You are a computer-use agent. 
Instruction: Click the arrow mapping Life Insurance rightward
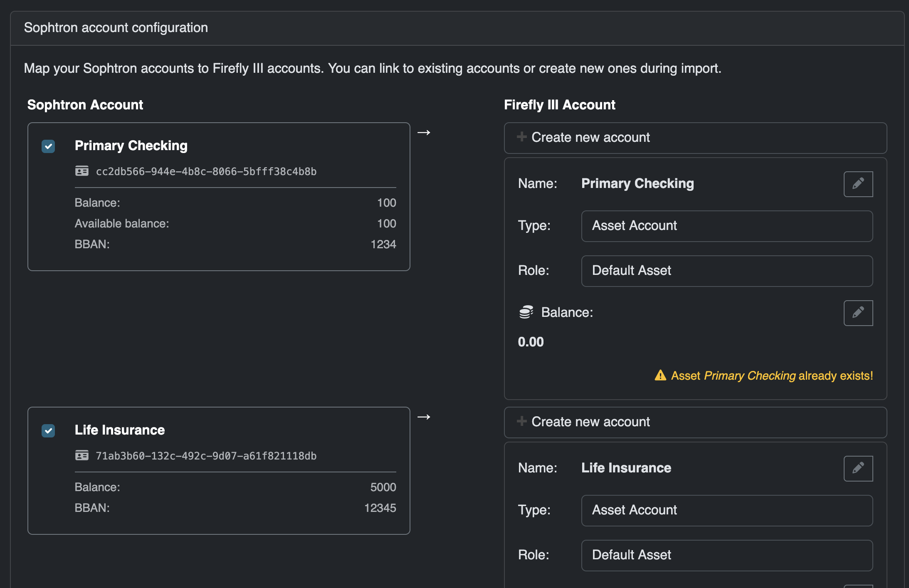point(425,417)
